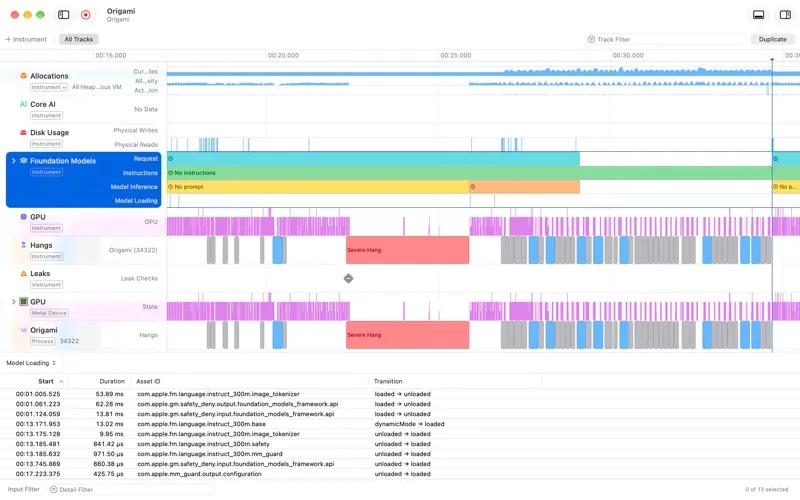This screenshot has width=800, height=500.
Task: Select the instruct_300m.safety asset row
Action: pos(400,444)
